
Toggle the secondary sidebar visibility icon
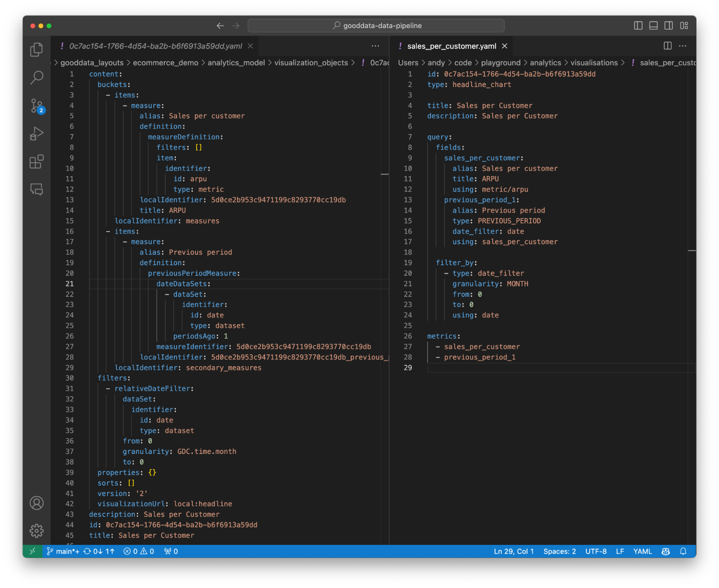coord(668,26)
